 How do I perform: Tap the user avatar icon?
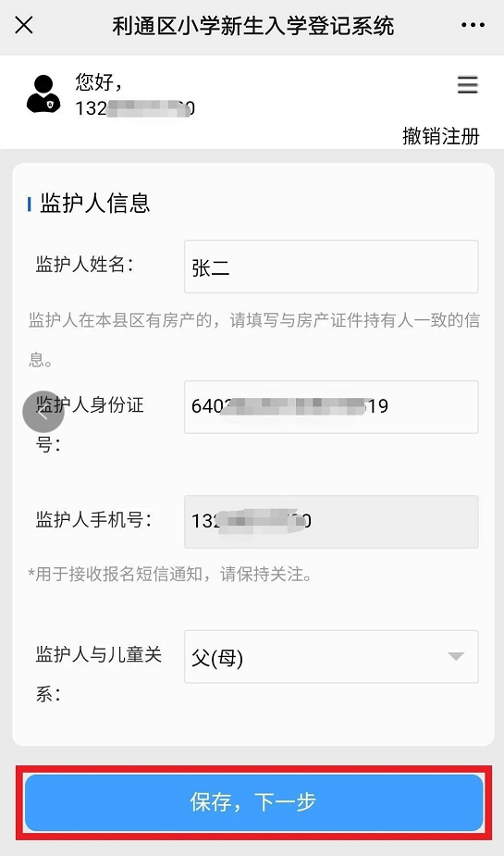tap(43, 94)
